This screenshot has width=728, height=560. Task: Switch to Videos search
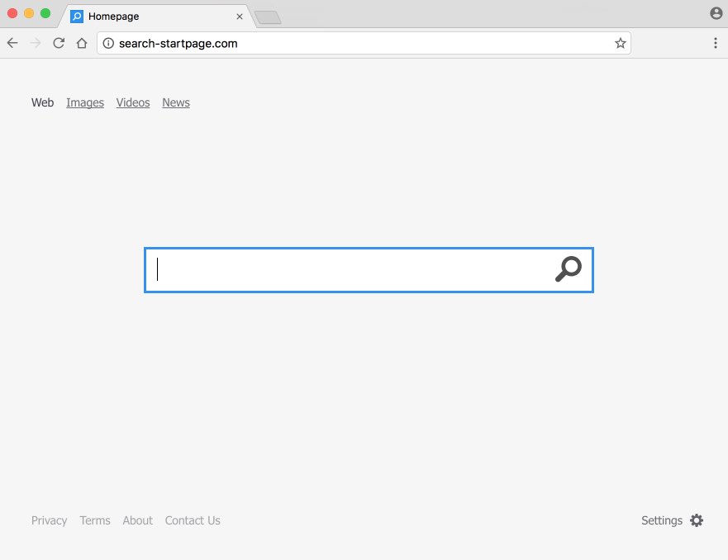(x=133, y=102)
